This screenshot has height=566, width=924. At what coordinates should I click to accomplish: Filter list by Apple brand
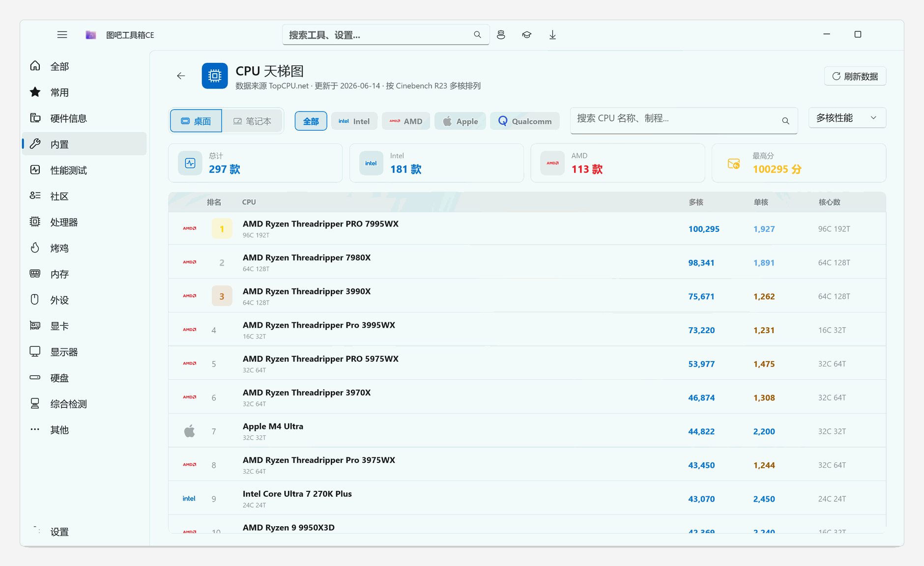[461, 121]
